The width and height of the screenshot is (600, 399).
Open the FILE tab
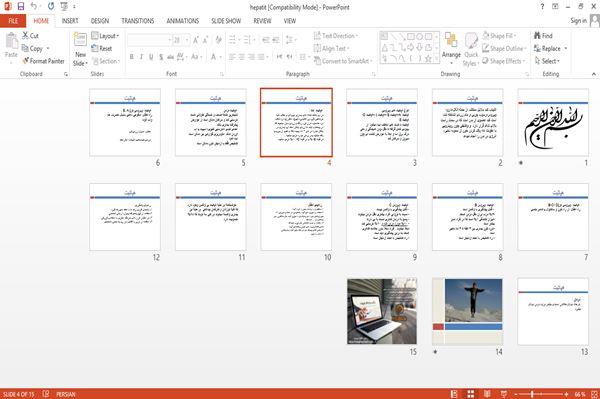(x=13, y=21)
